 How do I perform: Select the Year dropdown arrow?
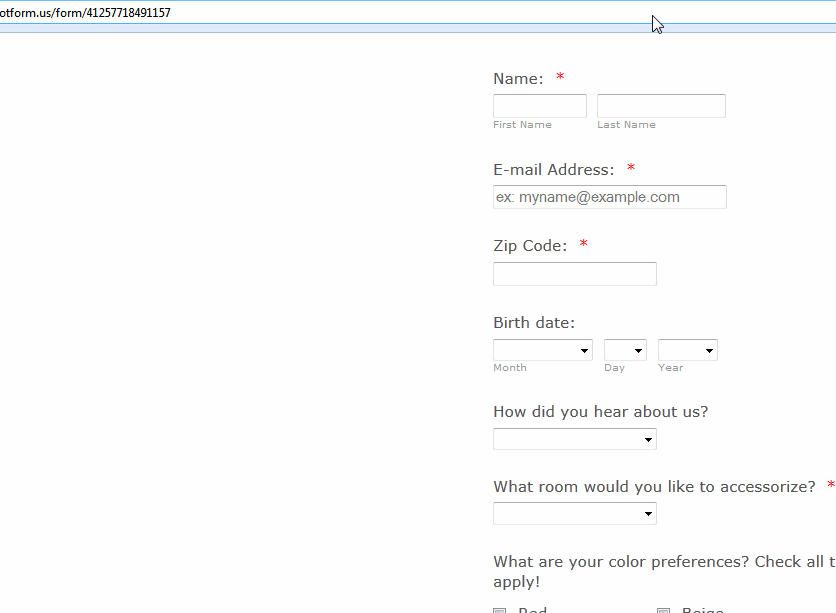710,349
